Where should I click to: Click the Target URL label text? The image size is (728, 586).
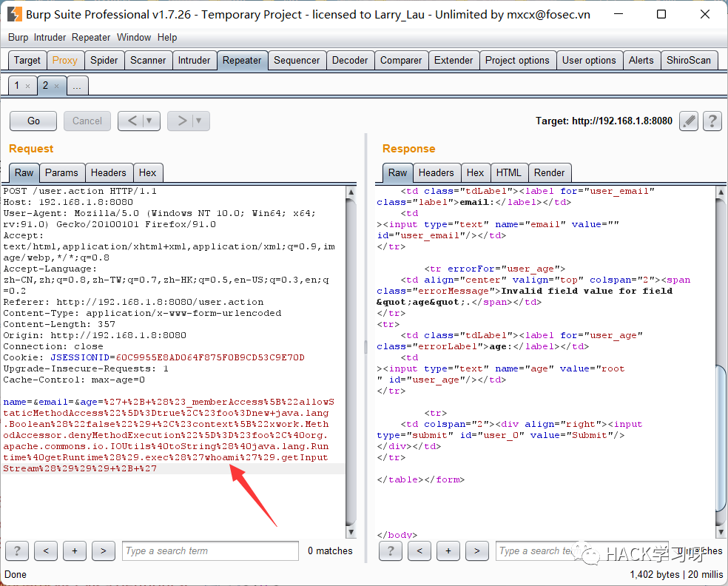click(x=604, y=121)
